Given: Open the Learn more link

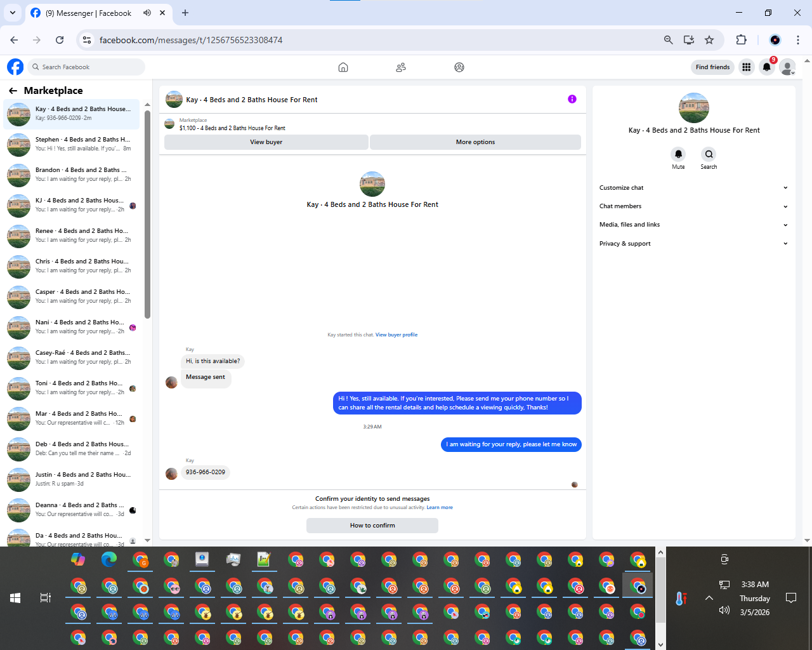Looking at the screenshot, I should [x=440, y=507].
